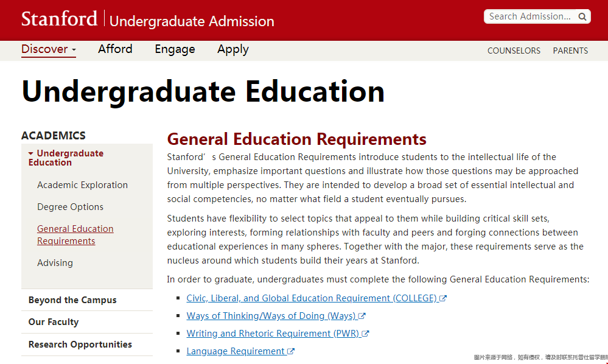Screen dimensions: 608x364
Task: Open the Counselors link
Action: point(514,51)
